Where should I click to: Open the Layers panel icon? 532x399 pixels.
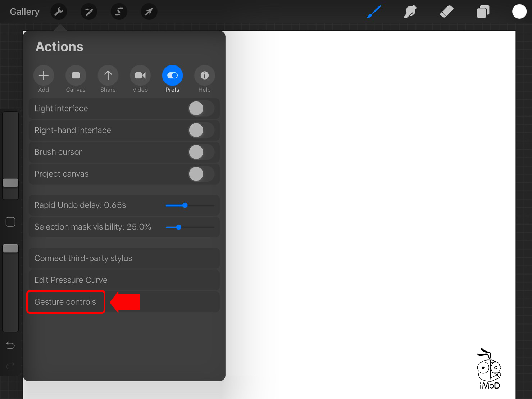coord(483,12)
